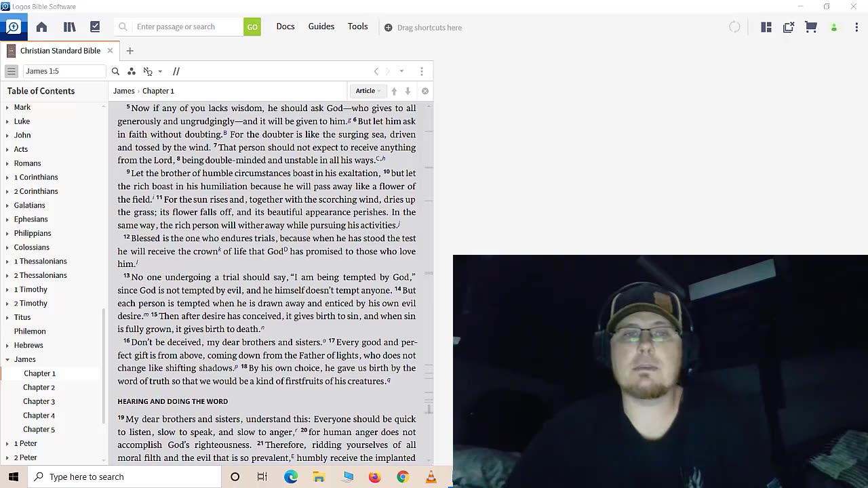Open the Factbook checkmark icon
Image resolution: width=868 pixels, height=488 pixels.
[95, 27]
